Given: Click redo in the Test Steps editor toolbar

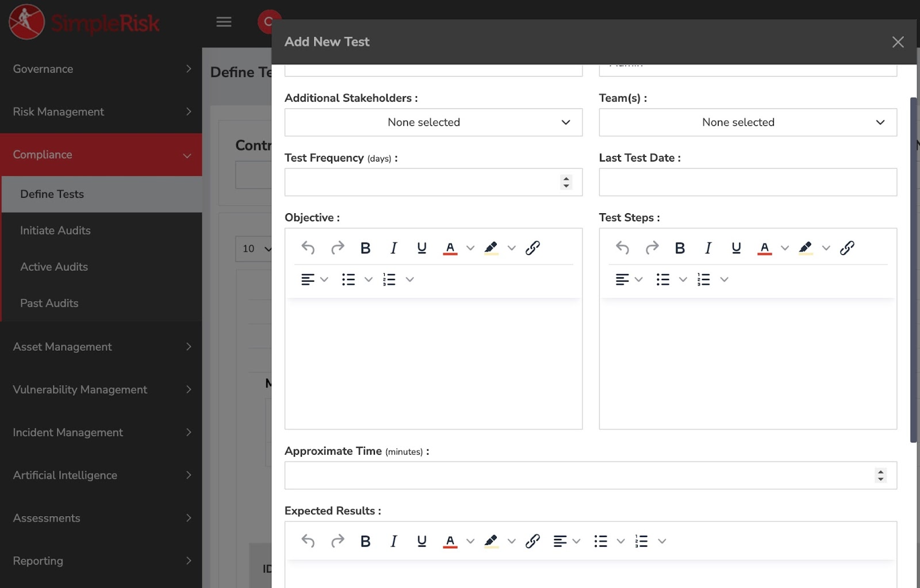Looking at the screenshot, I should tap(652, 248).
